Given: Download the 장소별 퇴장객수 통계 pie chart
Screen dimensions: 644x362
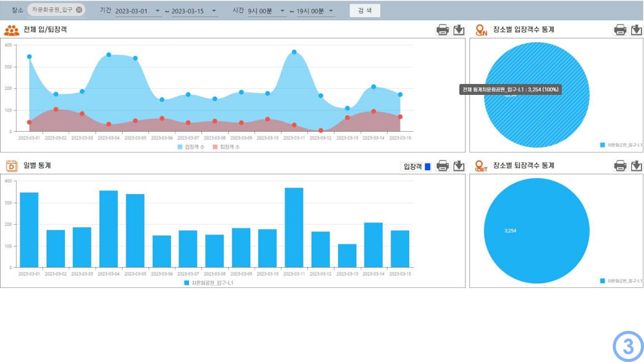Looking at the screenshot, I should 637,166.
